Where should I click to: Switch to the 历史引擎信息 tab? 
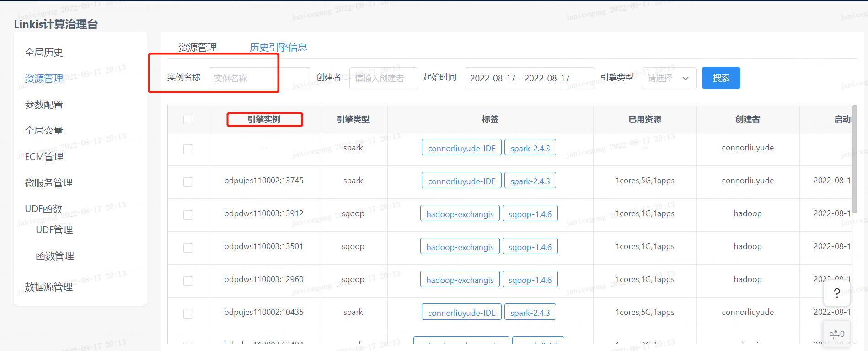point(278,47)
